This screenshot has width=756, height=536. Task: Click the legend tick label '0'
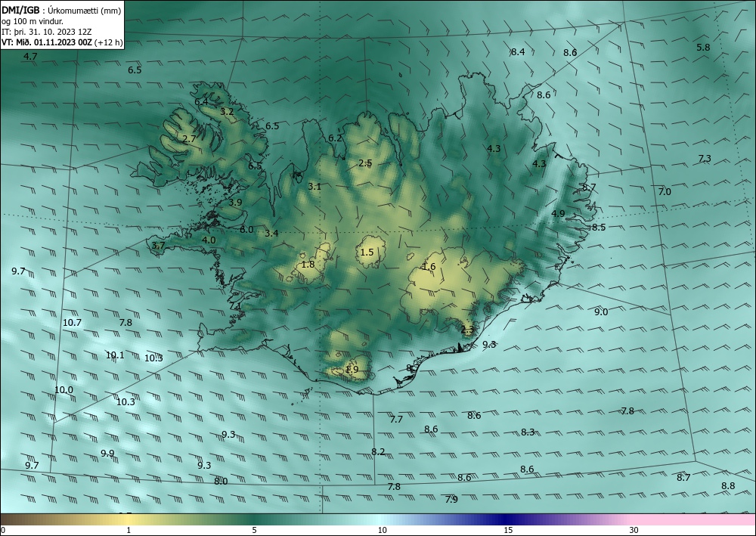click(3, 531)
